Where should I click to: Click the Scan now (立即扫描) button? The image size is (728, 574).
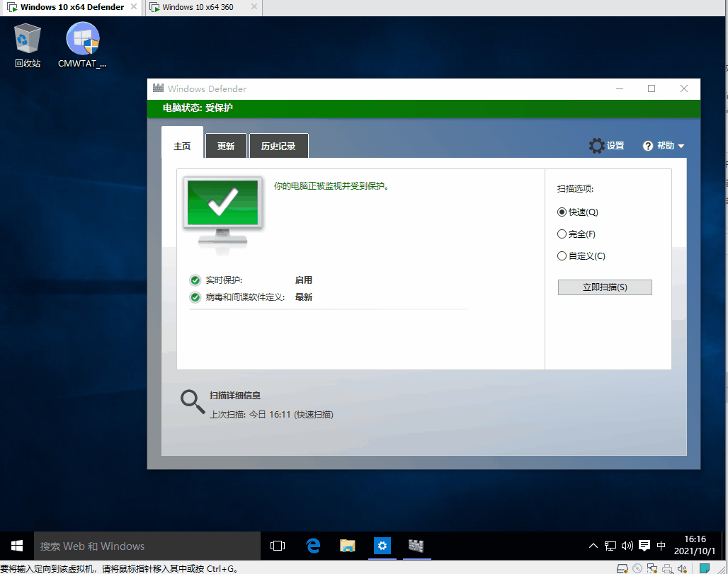coord(605,287)
